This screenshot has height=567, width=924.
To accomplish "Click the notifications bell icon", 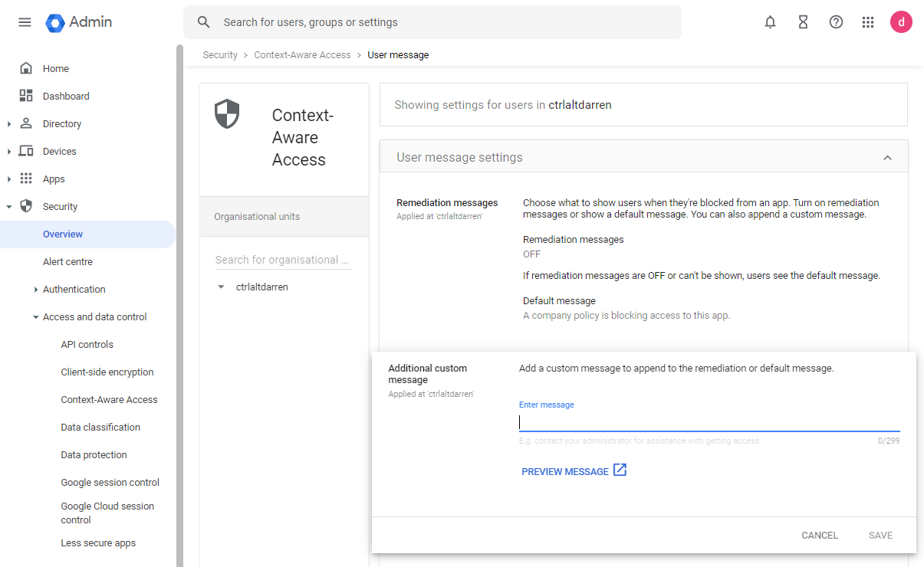I will [770, 22].
